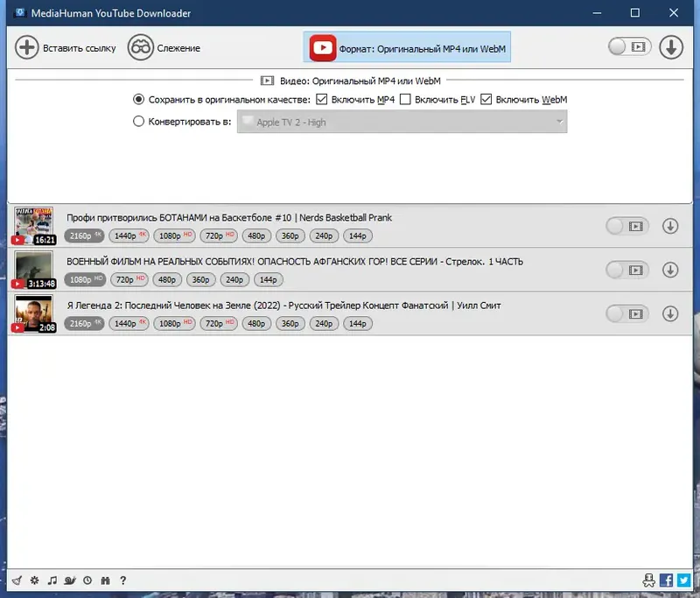Viewport: 700px width, 598px height.
Task: Select 1440p for the Nerds Basketball video
Action: (x=129, y=236)
